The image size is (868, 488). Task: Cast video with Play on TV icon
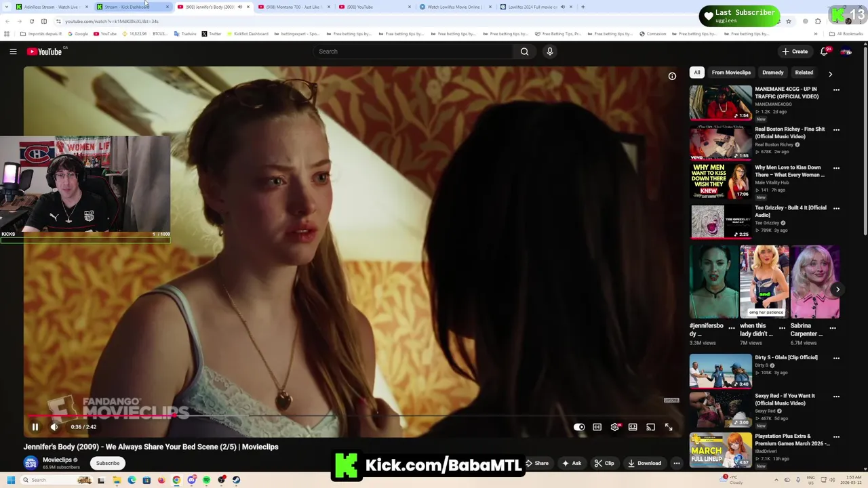pyautogui.click(x=650, y=427)
